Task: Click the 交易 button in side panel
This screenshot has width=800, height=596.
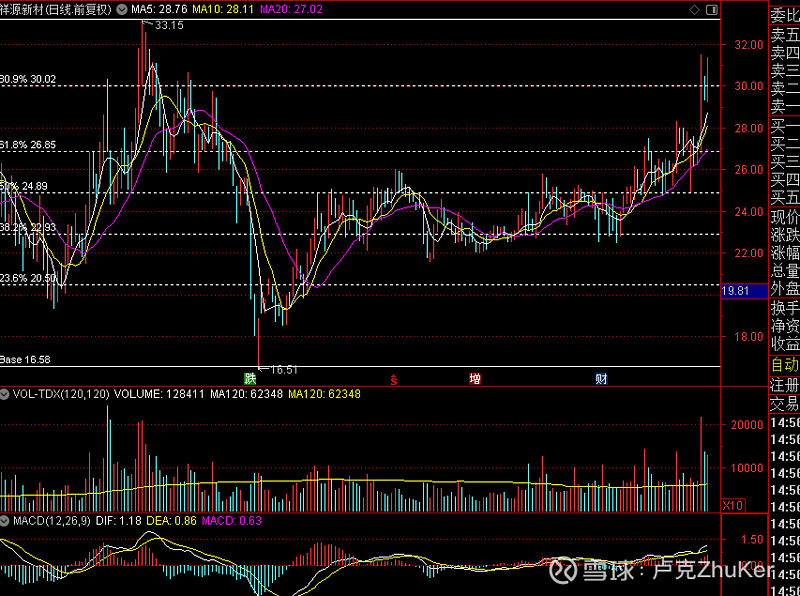Action: coord(785,404)
